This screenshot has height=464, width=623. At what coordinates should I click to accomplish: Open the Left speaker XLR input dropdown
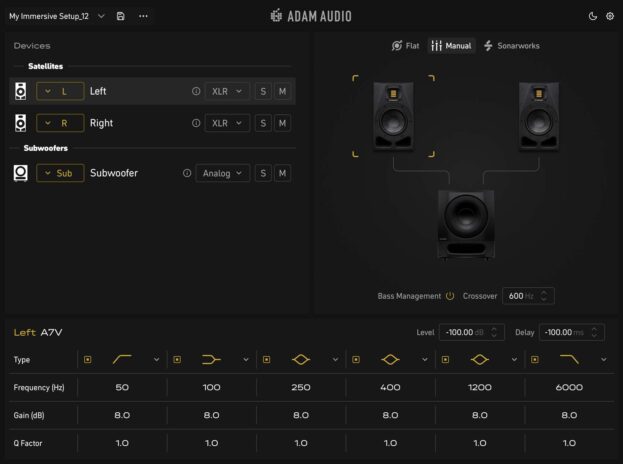(x=227, y=91)
